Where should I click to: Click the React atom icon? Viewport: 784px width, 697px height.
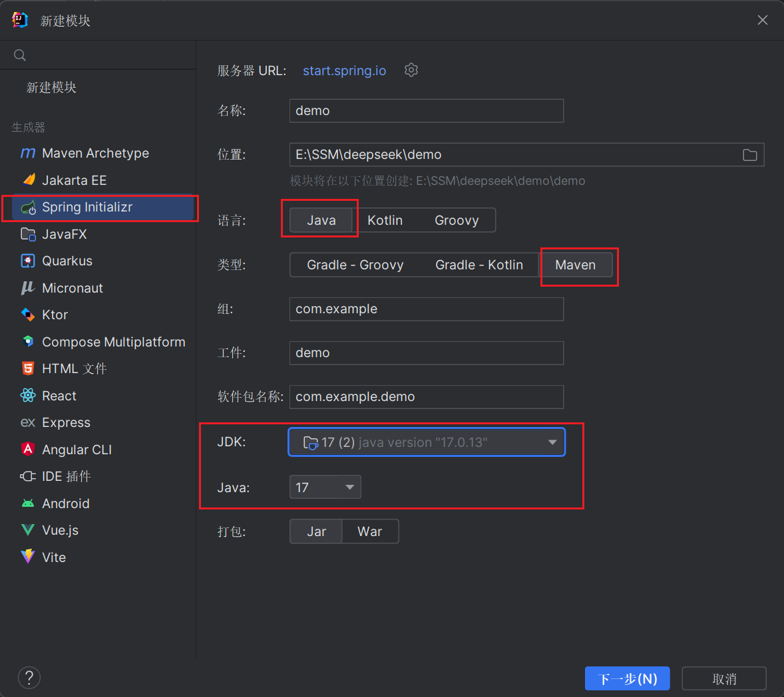tap(28, 395)
